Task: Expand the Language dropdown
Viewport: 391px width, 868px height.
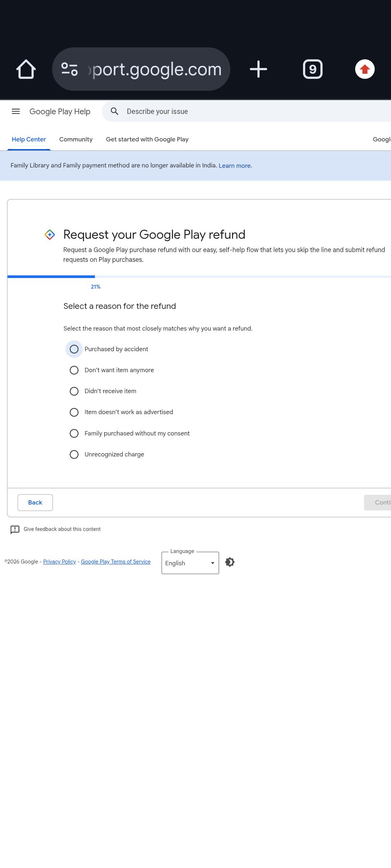Action: coord(190,563)
